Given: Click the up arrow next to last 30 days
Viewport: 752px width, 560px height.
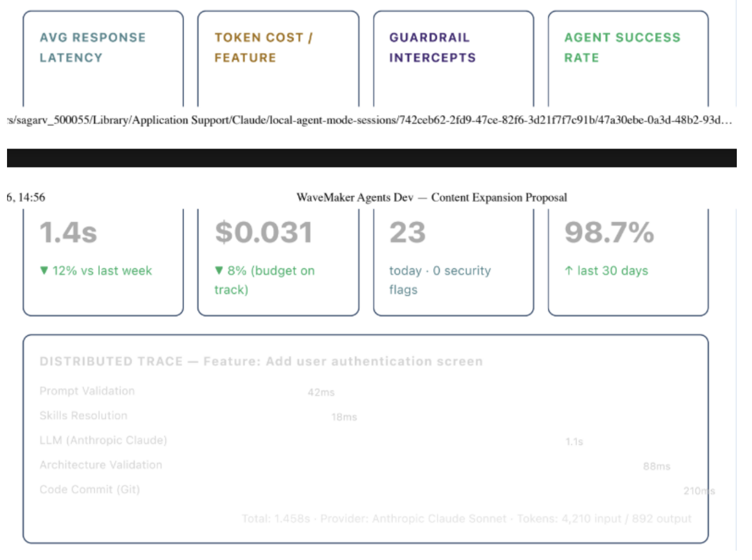Looking at the screenshot, I should coord(569,271).
